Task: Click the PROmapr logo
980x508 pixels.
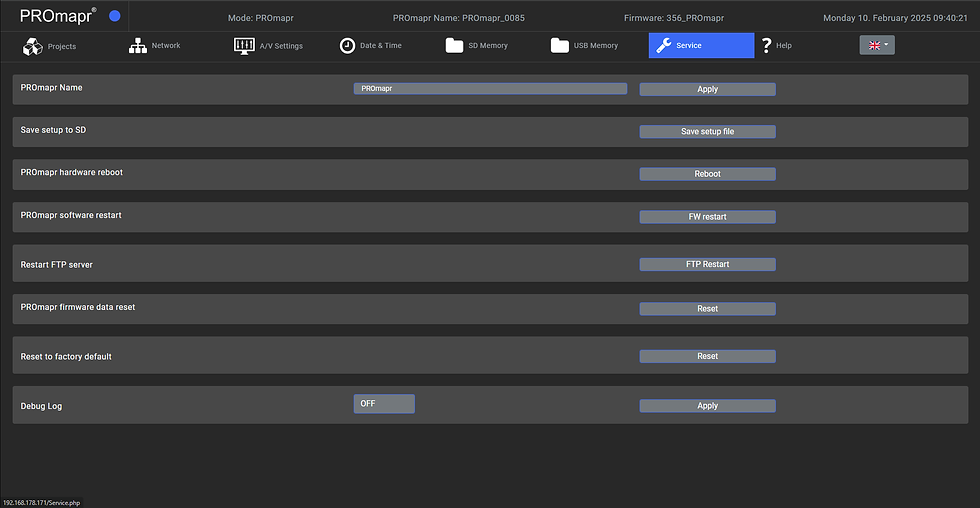Action: pos(58,16)
